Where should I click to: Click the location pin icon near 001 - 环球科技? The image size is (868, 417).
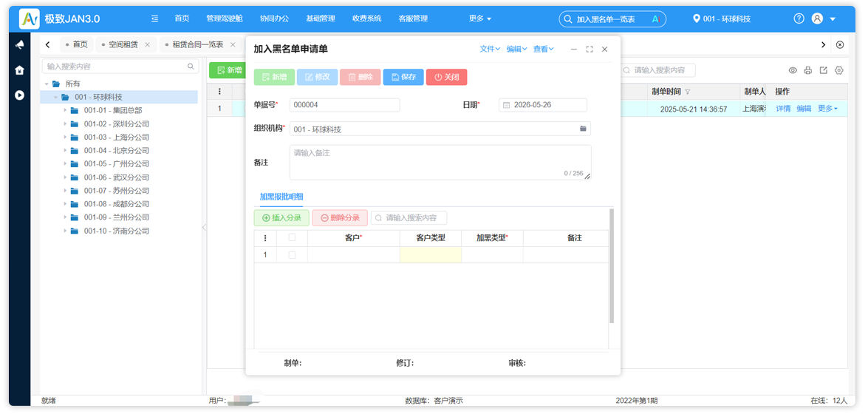(x=697, y=18)
